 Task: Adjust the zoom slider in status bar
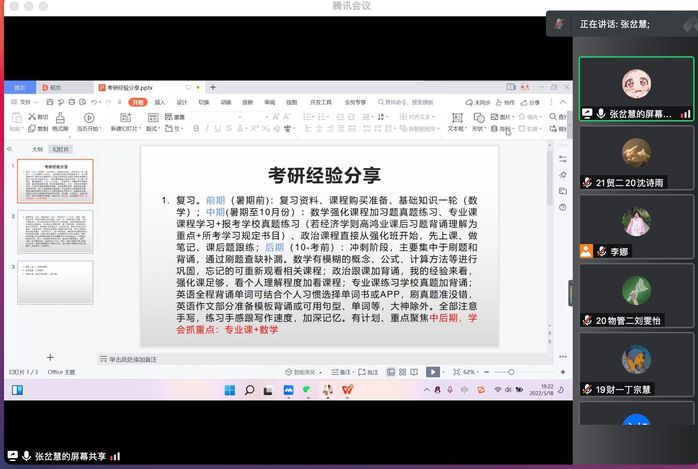point(510,372)
